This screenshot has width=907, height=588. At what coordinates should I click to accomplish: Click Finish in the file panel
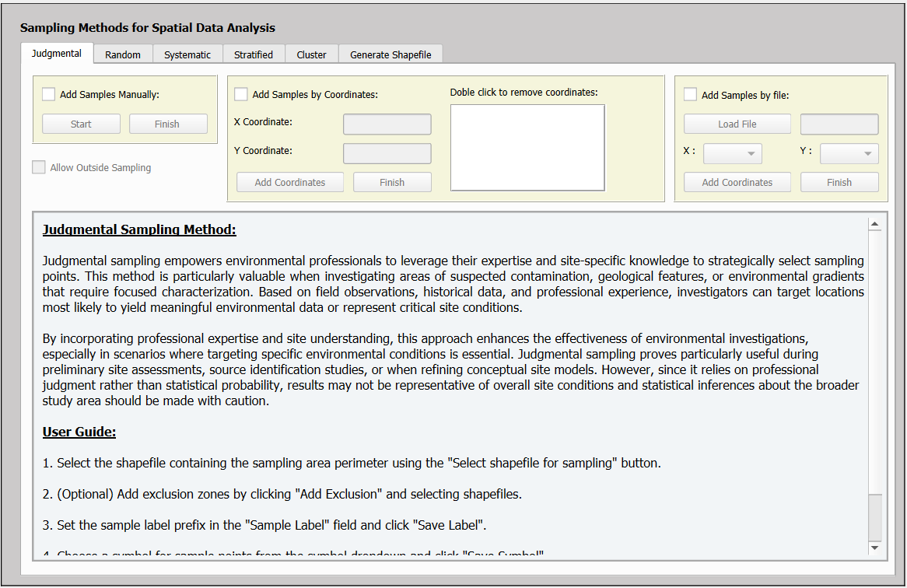click(839, 182)
